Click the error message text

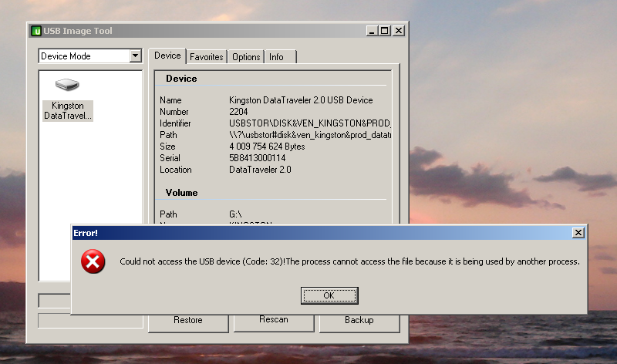(x=349, y=261)
